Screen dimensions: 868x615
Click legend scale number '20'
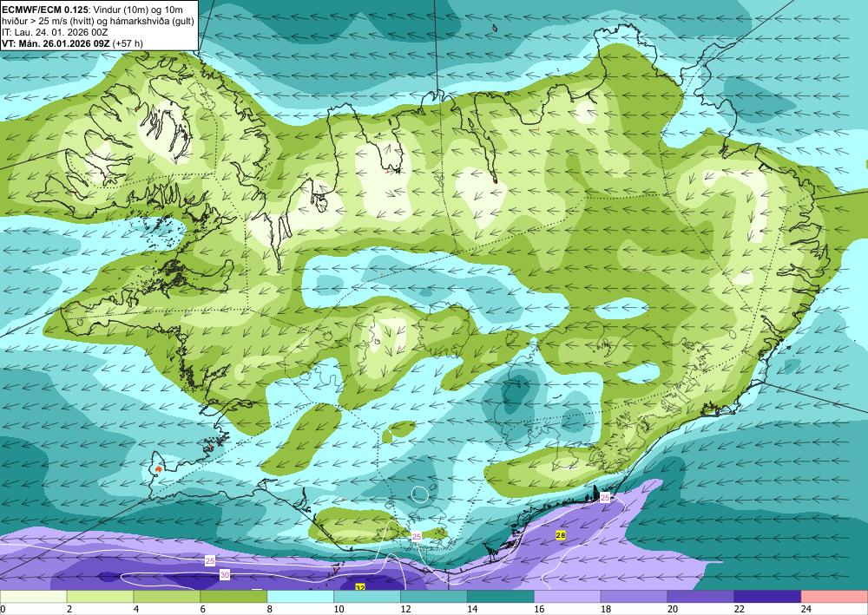click(x=672, y=609)
